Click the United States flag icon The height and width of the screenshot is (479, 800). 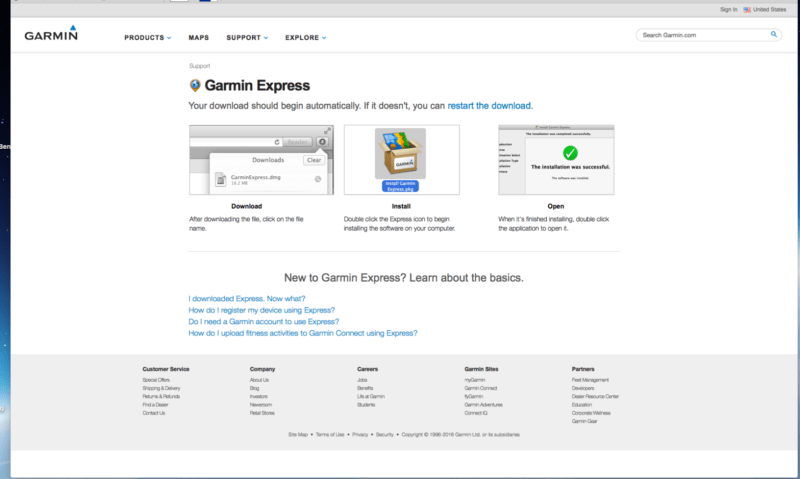click(x=747, y=10)
